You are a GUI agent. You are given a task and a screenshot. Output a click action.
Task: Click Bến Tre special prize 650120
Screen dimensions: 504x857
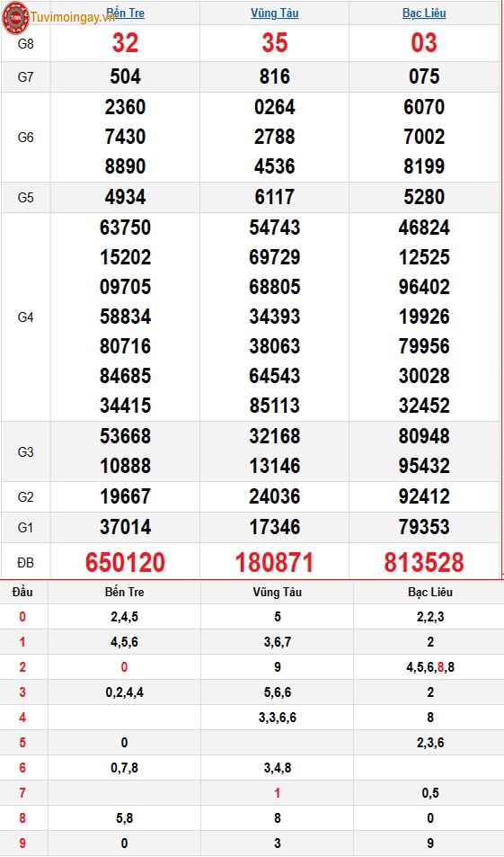(x=125, y=562)
